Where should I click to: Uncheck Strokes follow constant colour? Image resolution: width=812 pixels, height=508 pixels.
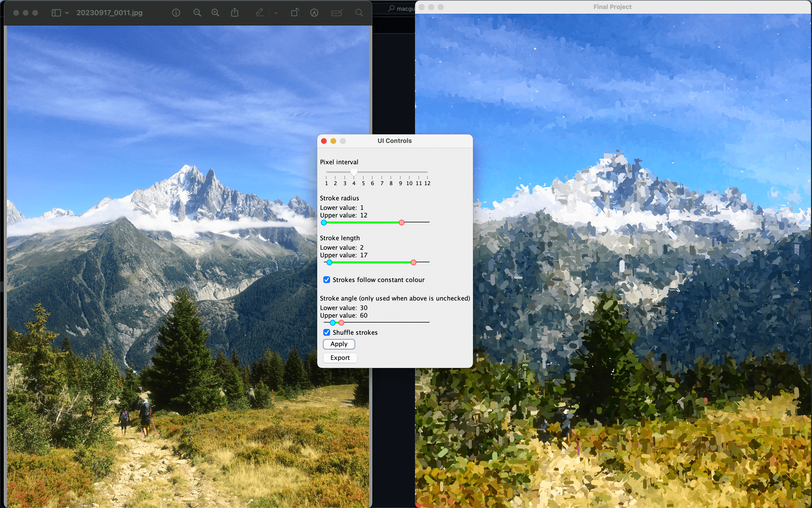326,280
